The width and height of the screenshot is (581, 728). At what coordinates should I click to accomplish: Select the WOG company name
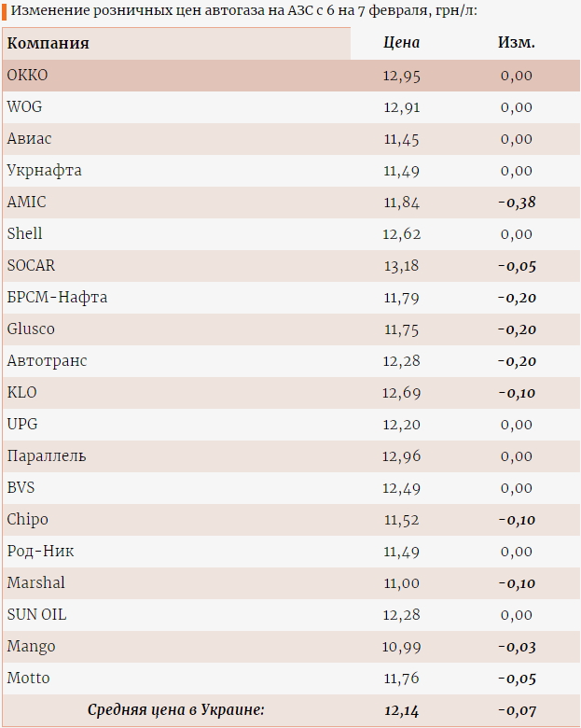[x=24, y=106]
